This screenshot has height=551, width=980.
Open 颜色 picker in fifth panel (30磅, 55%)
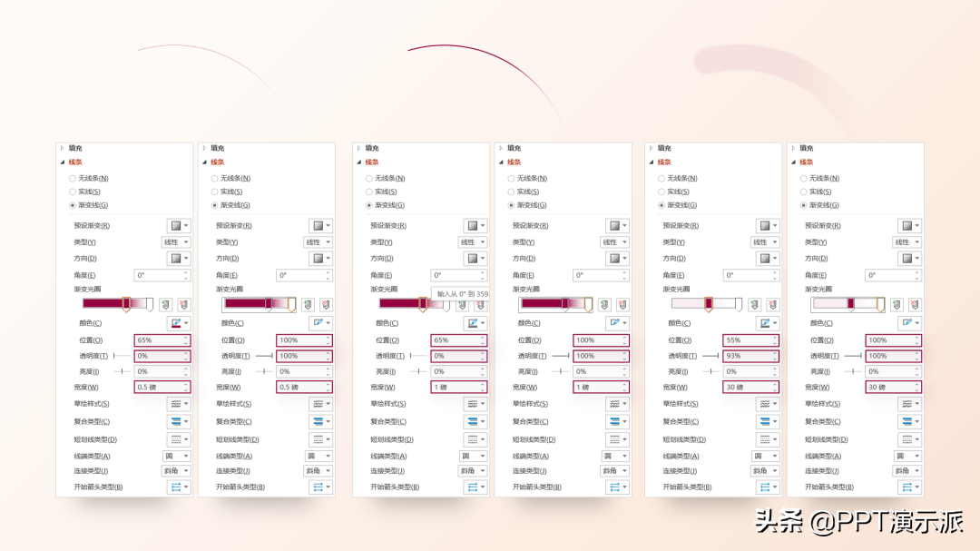pos(769,323)
